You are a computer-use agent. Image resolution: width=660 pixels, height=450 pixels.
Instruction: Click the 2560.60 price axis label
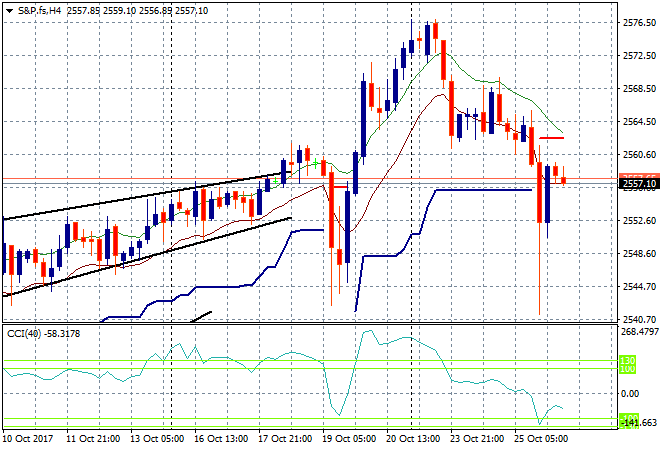pos(639,155)
